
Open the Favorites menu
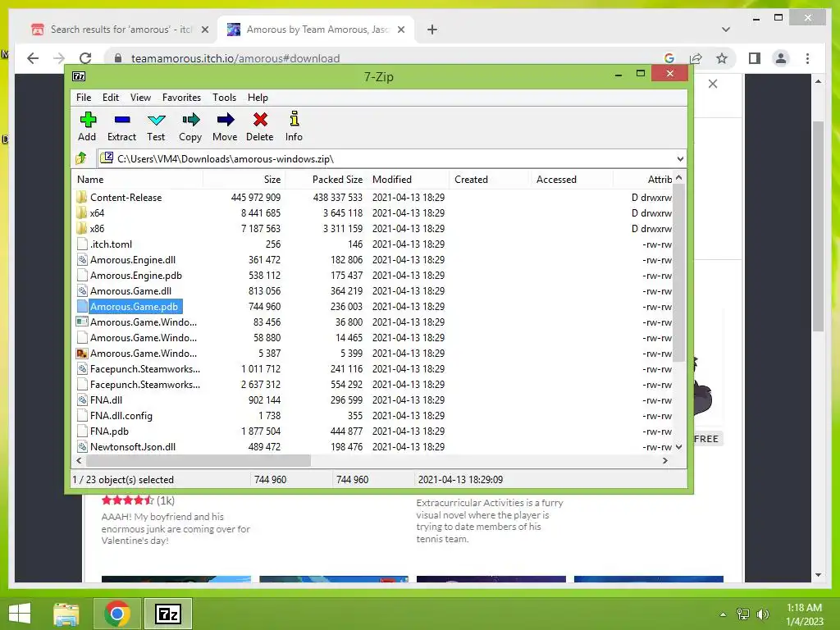pos(181,98)
